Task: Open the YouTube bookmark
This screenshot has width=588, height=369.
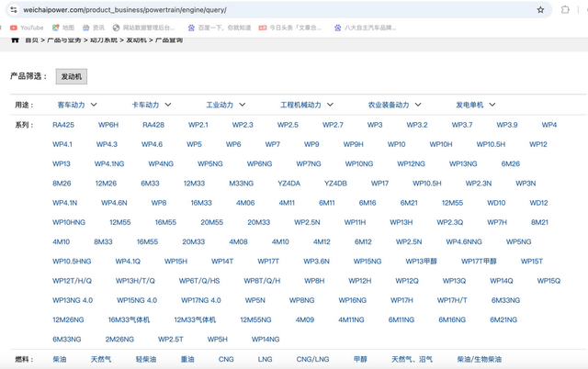Action: click(x=28, y=28)
